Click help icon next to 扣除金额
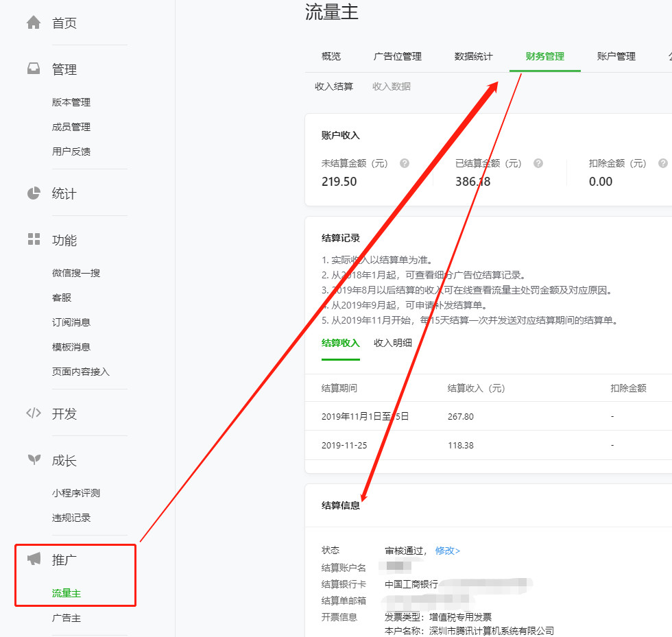Screen dimensions: 672x637 click(x=663, y=163)
